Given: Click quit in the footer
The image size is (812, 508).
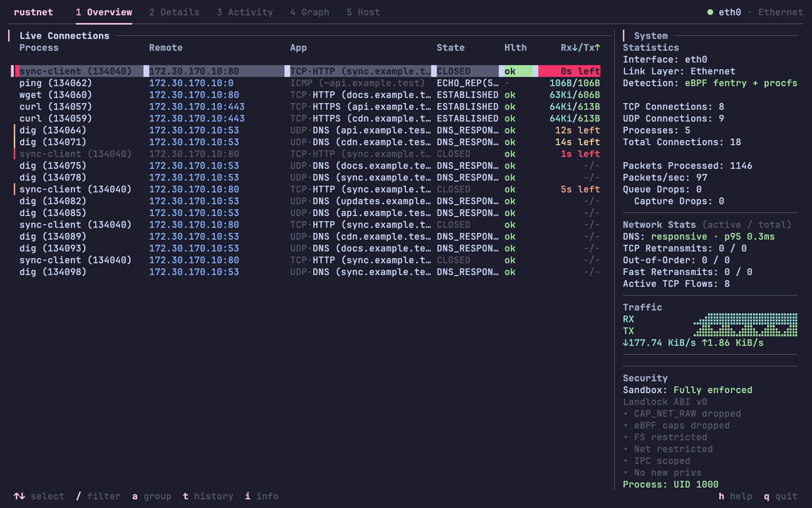Looking at the screenshot, I should pos(781,496).
